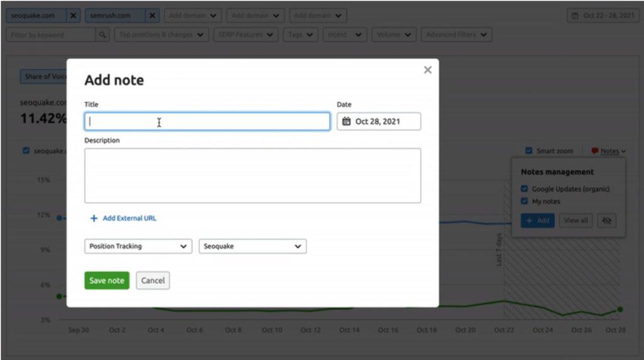
Task: Remove the semrush.com domain tag
Action: point(152,16)
